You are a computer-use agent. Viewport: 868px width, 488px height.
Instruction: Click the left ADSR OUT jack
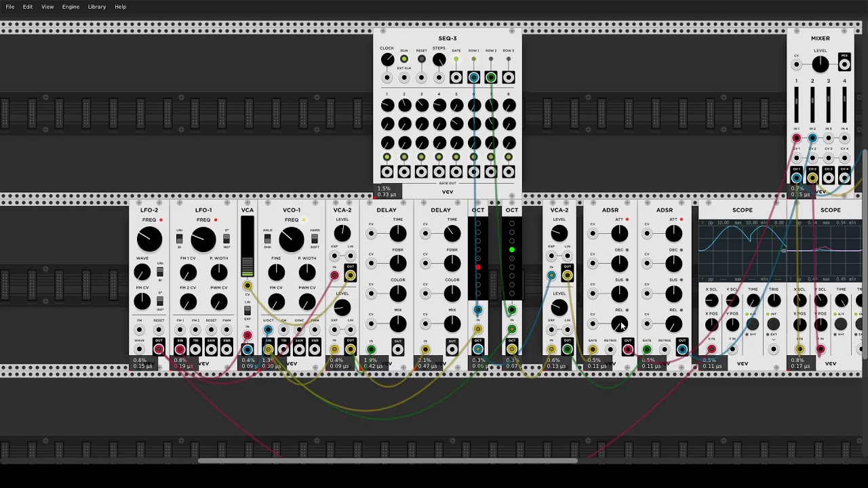point(628,350)
